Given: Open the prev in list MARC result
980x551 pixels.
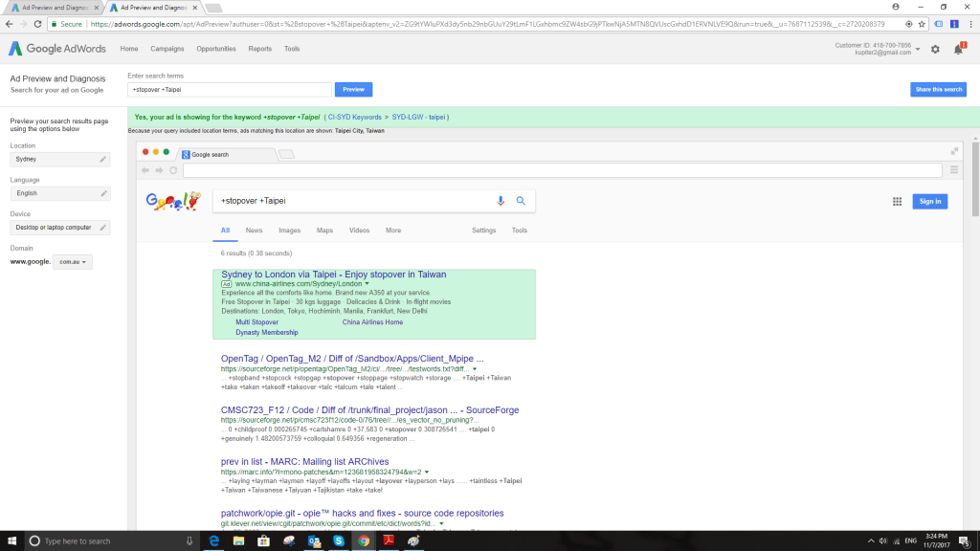Looking at the screenshot, I should 305,462.
